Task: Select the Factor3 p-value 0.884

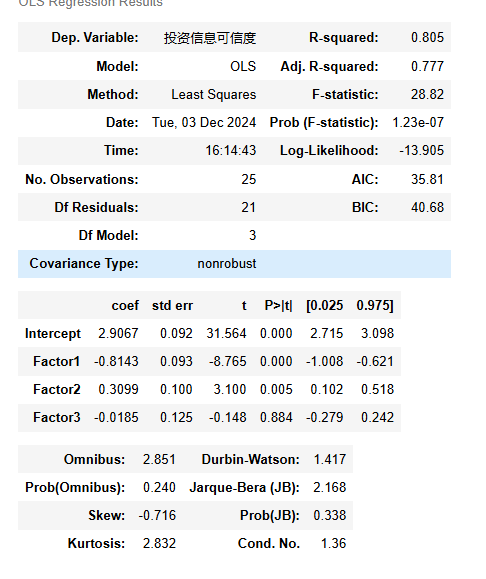Action: tap(276, 418)
